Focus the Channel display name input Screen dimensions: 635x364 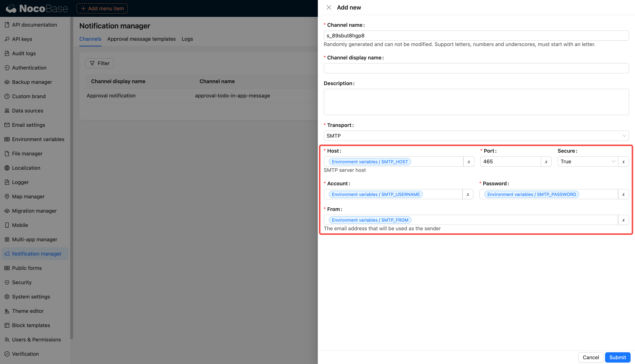(476, 68)
